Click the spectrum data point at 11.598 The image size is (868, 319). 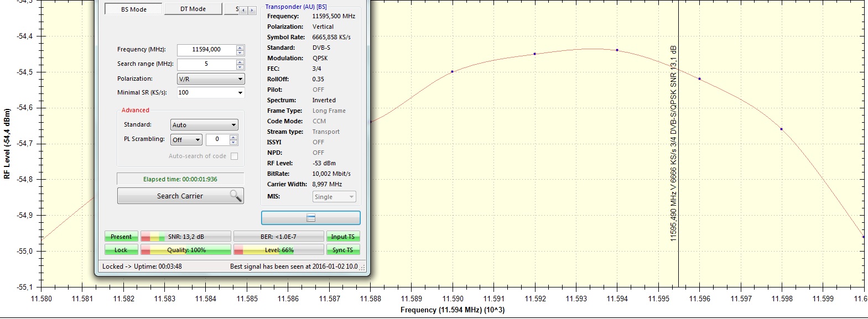tap(781, 129)
